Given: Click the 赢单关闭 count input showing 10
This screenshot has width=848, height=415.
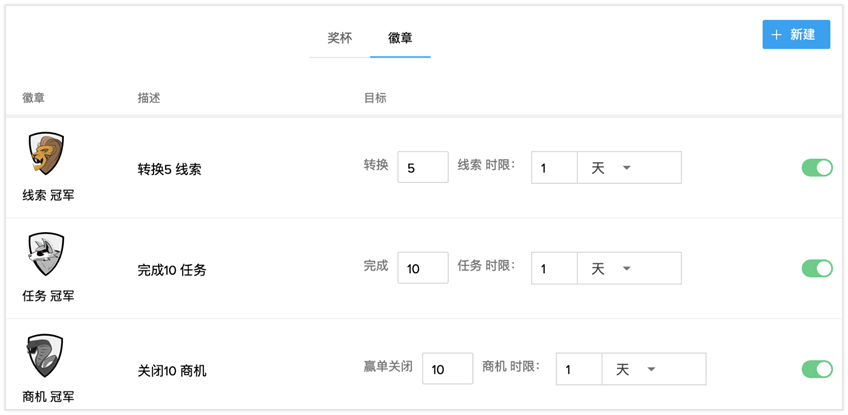Looking at the screenshot, I should 447,369.
